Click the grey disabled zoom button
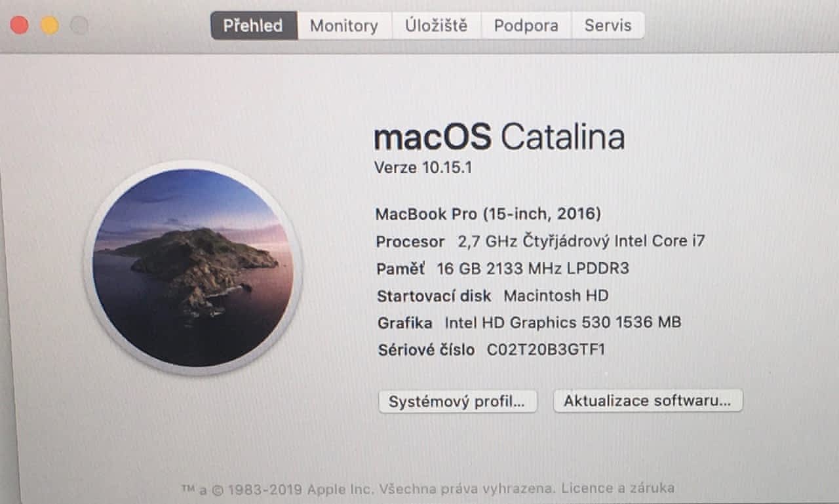This screenshot has width=839, height=504. [79, 26]
